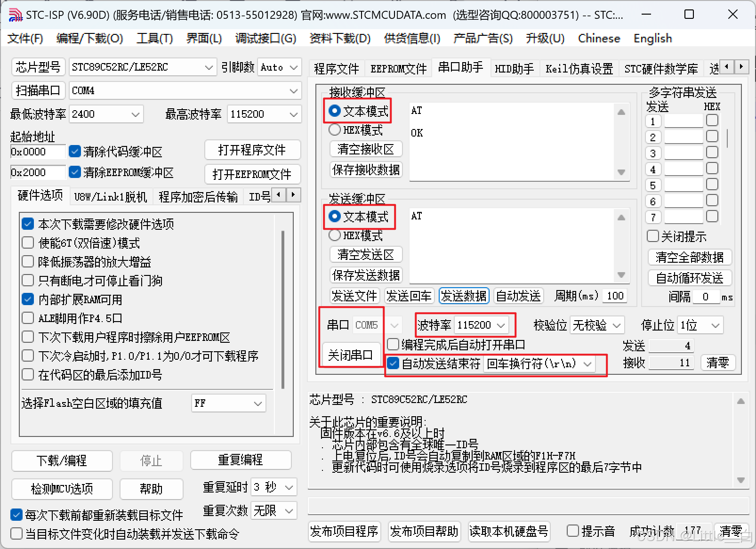Image resolution: width=756 pixels, height=549 pixels.
Task: Click multi-string send list scrollbar
Action: [728, 139]
